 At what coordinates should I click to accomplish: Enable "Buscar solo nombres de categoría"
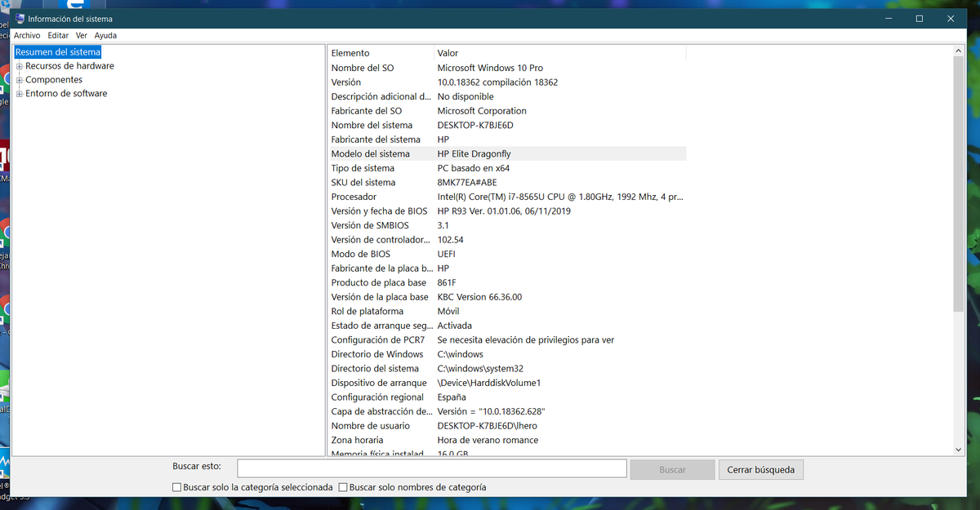coord(342,486)
